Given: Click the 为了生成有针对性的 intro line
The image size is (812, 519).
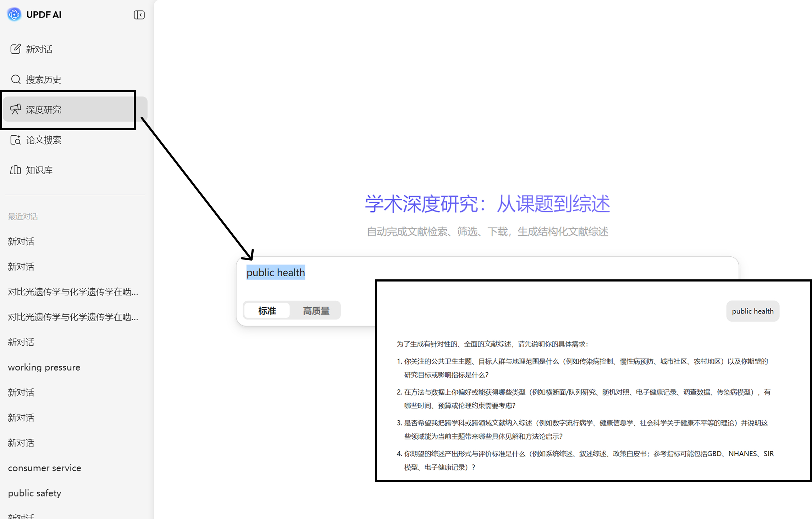Looking at the screenshot, I should point(492,344).
